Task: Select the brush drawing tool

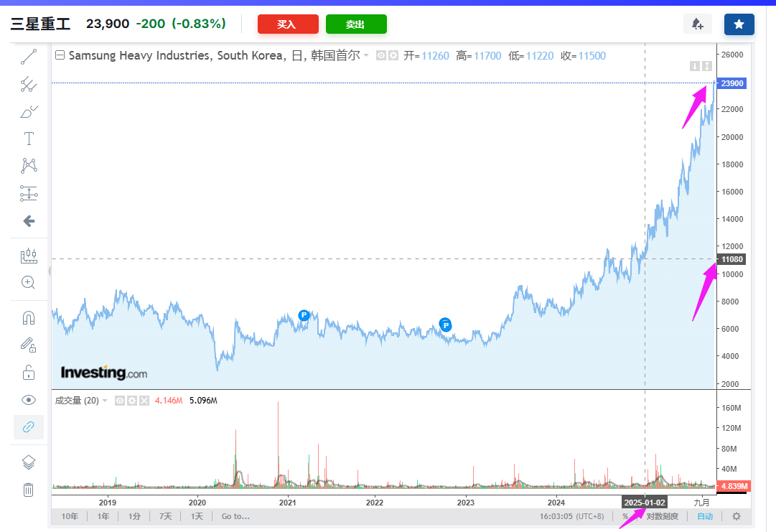Action: 29,112
